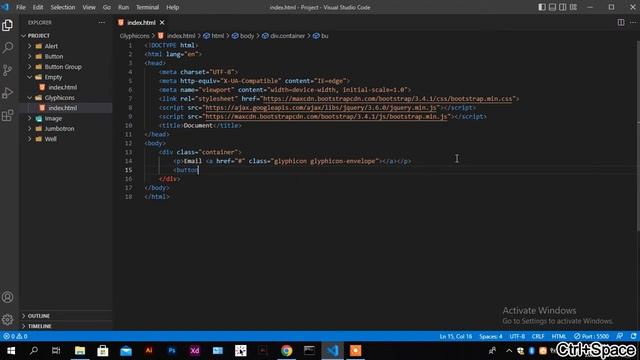Open the Selection menu

(63, 7)
